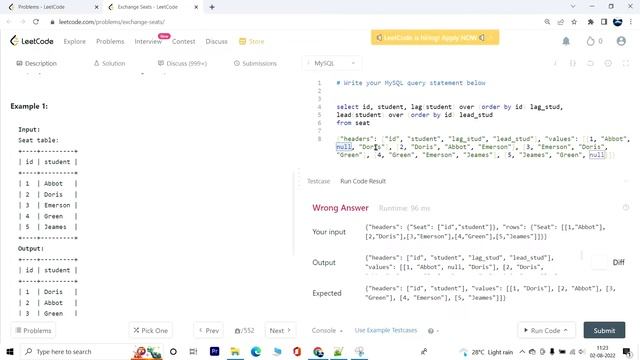Image resolution: width=640 pixels, height=360 pixels.
Task: Open the Windows Start menu
Action: pos(10,351)
